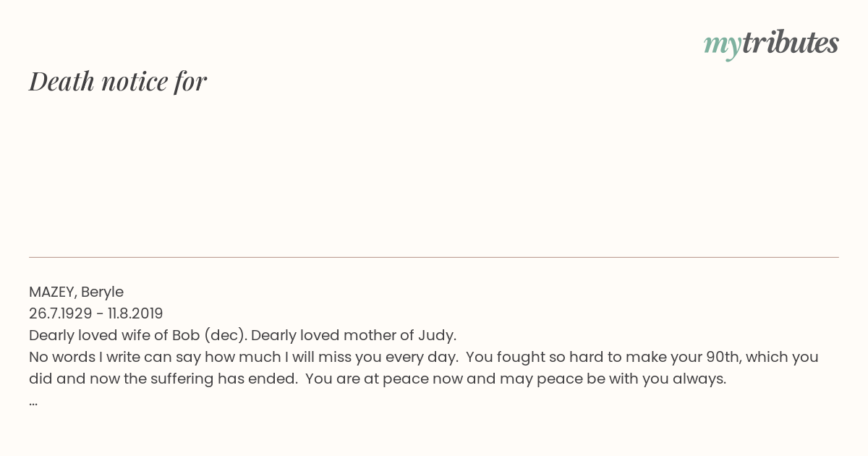868x456 pixels.
Task: Select the "Death notice for" heading
Action: click(118, 81)
